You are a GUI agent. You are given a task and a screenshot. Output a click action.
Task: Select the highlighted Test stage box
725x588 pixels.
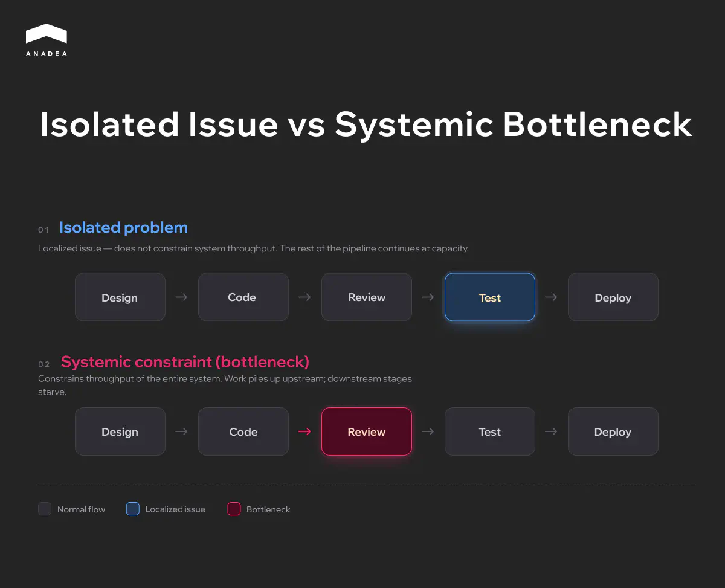489,297
